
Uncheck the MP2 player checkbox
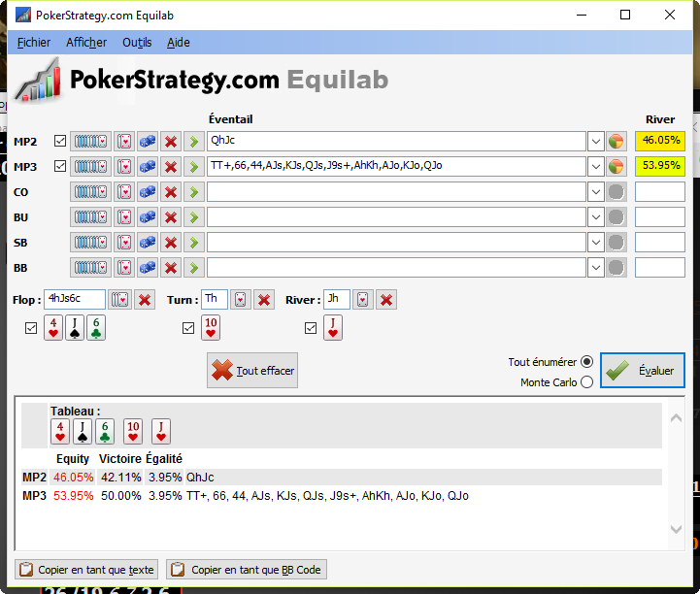(60, 141)
